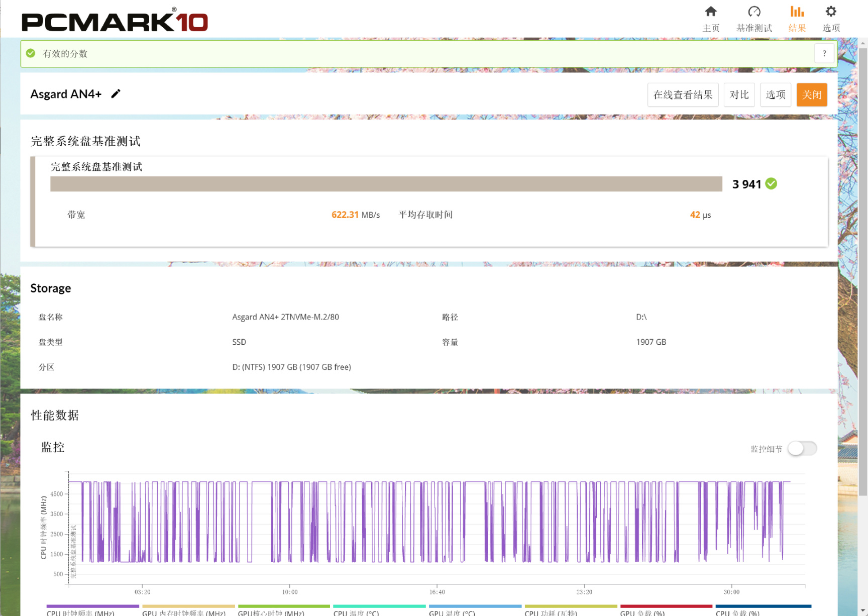Click the path value D:\
This screenshot has width=868, height=616.
(641, 317)
